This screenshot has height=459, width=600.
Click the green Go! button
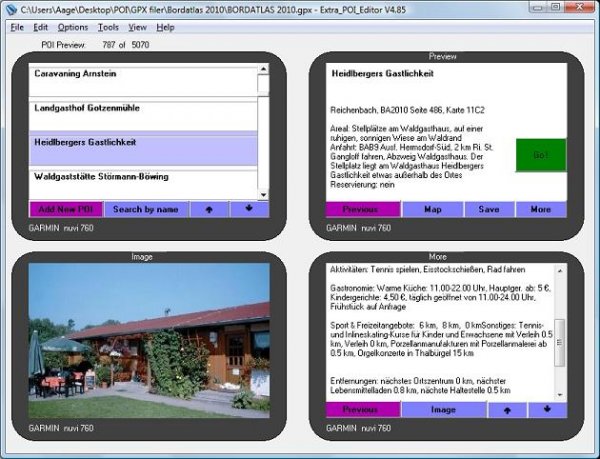(x=540, y=155)
